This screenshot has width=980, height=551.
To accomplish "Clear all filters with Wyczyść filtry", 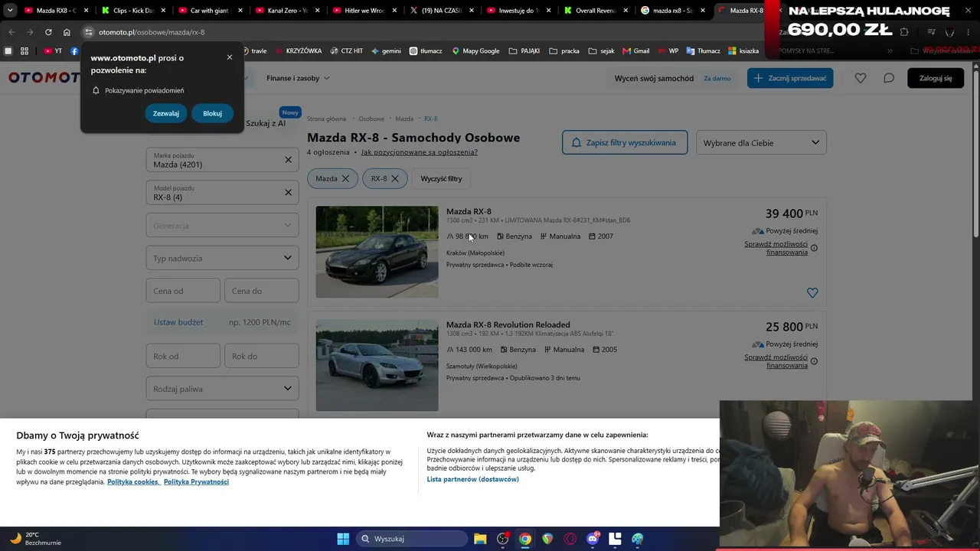I will tap(442, 178).
